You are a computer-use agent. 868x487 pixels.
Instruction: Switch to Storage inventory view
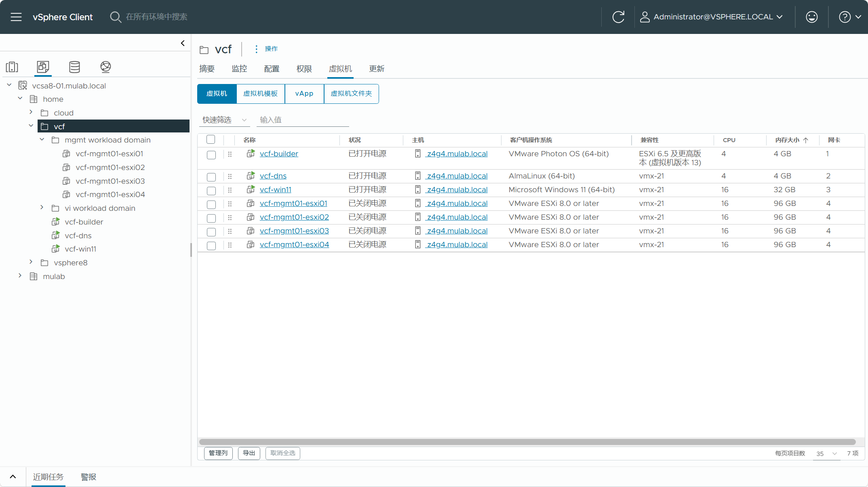pyautogui.click(x=74, y=67)
